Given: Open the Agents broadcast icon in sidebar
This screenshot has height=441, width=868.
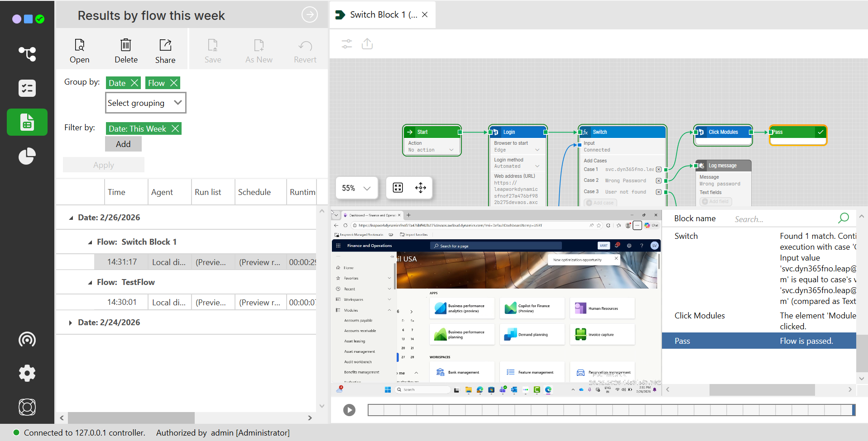Looking at the screenshot, I should click(x=27, y=339).
